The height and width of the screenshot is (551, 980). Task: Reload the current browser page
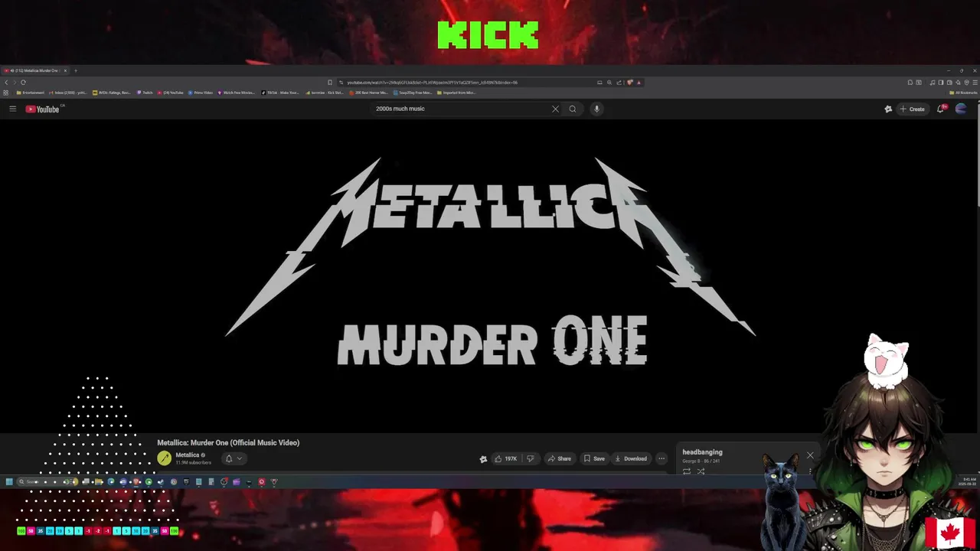click(23, 82)
